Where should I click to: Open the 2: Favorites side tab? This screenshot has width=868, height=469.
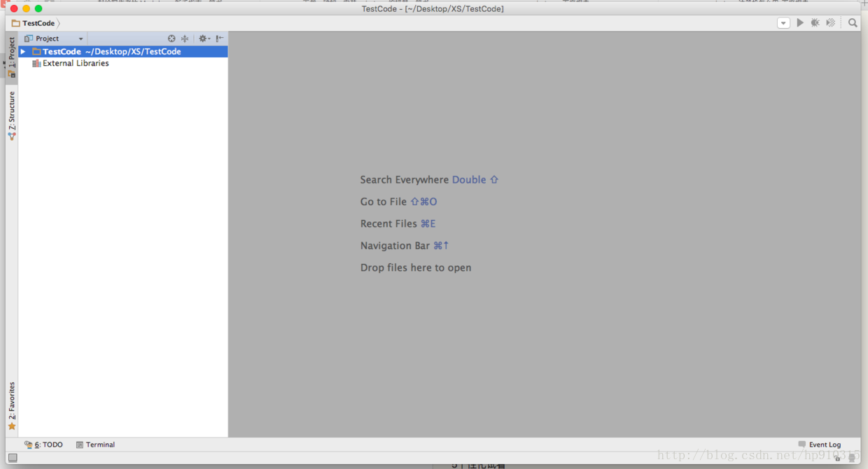click(x=12, y=406)
